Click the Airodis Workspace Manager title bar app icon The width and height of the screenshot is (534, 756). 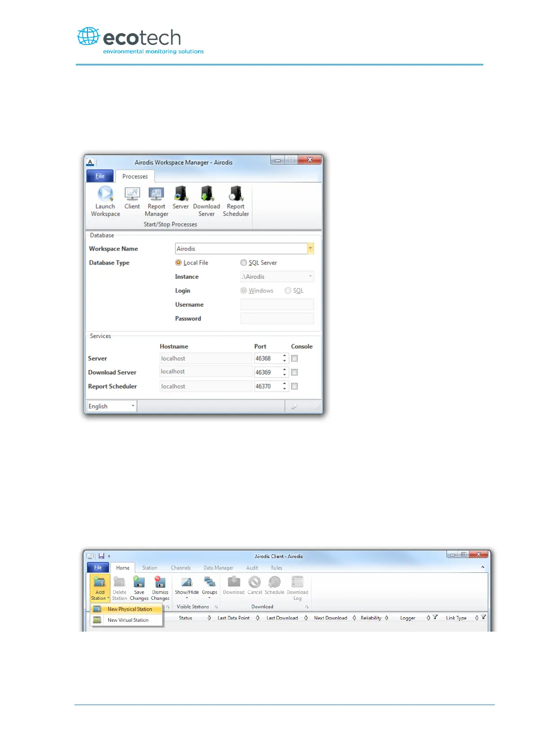click(x=90, y=162)
